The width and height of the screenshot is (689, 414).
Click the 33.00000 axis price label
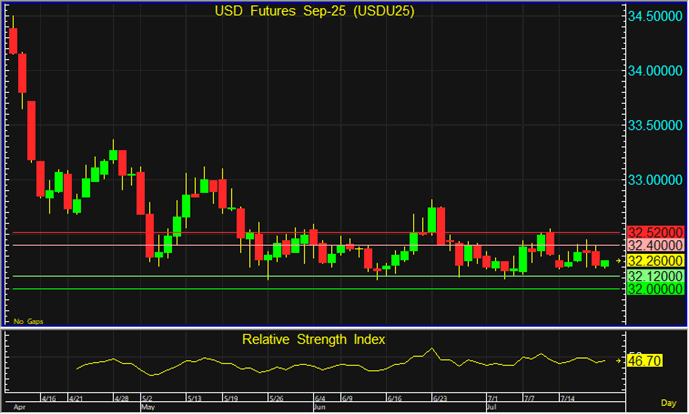tap(655, 180)
